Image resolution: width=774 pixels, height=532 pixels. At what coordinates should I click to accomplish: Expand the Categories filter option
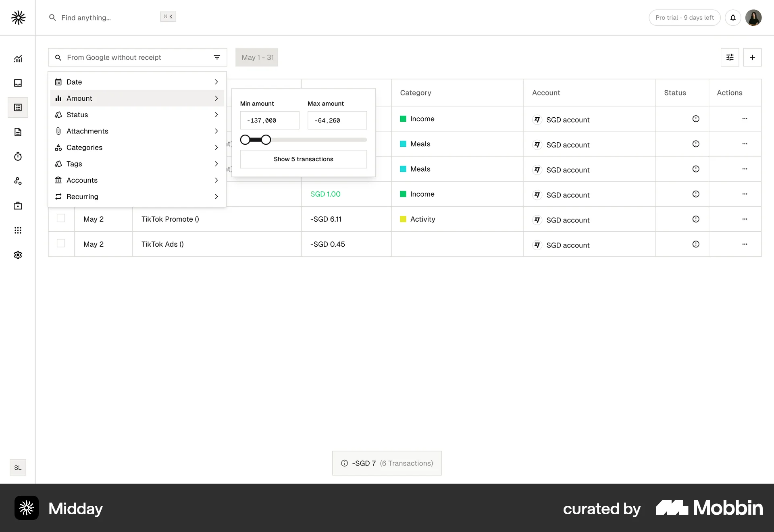[137, 148]
